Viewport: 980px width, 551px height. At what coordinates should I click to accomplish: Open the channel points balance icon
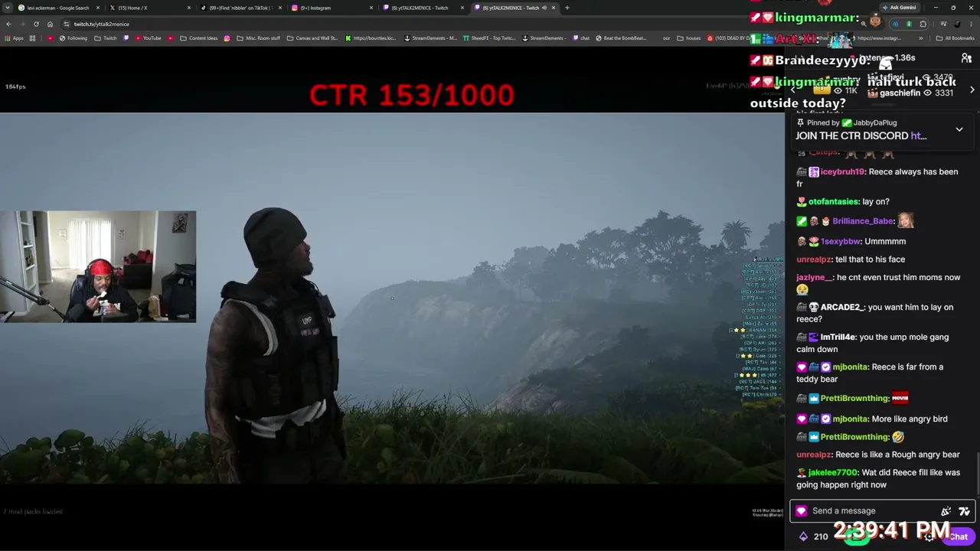tap(803, 536)
